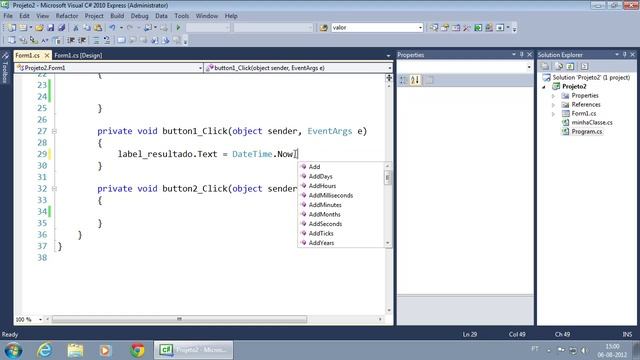Open the File menu

(x=8, y=16)
